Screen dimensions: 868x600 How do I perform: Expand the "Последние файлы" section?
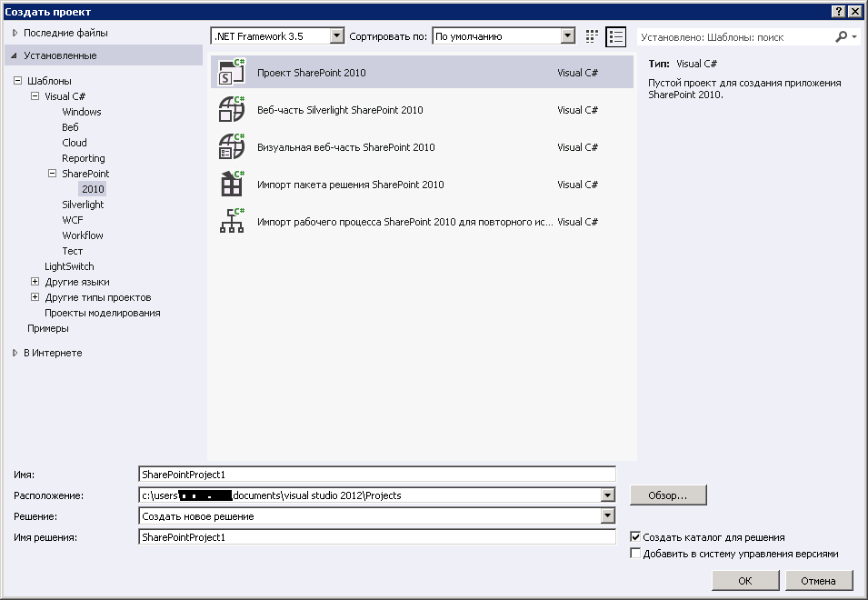click(x=15, y=33)
